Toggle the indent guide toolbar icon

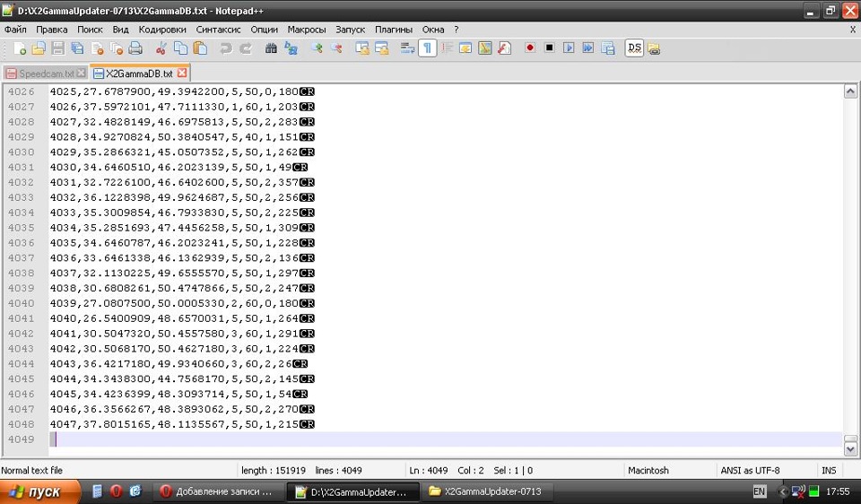click(x=447, y=48)
